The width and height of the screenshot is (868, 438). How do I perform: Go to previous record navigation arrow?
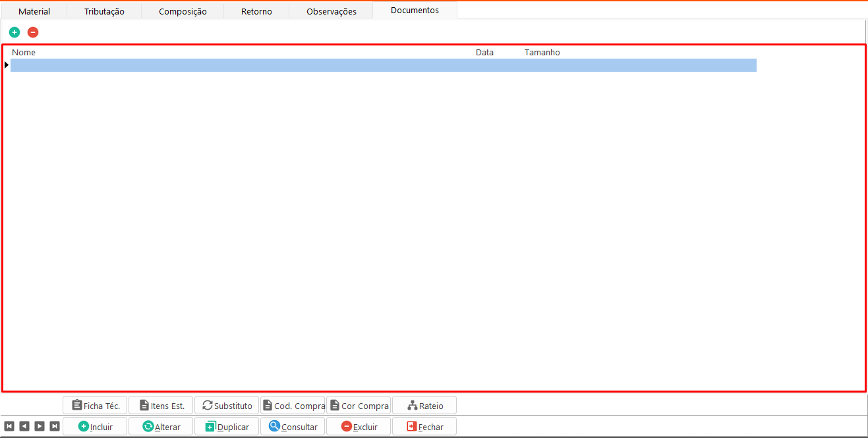24,426
